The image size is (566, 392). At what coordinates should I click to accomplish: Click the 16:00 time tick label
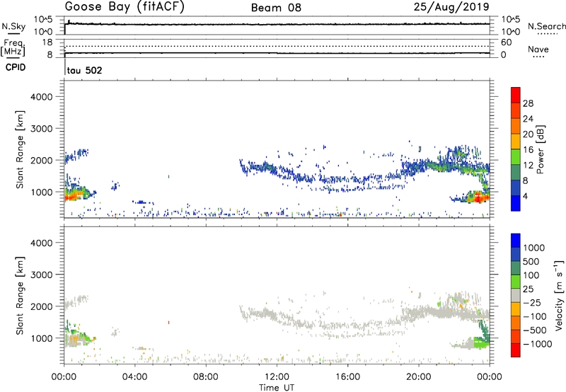pos(347,377)
